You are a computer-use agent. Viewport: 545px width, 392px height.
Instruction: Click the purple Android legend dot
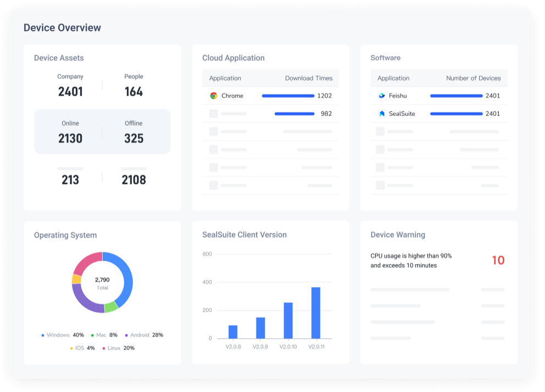126,335
